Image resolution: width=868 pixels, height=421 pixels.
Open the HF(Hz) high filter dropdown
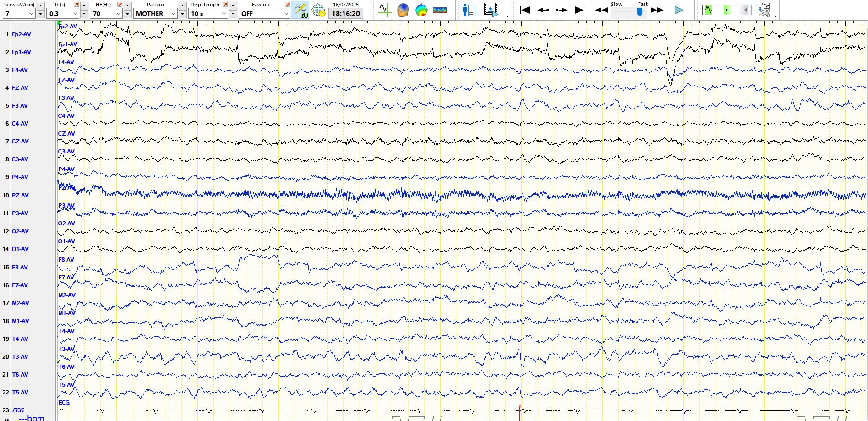coord(106,14)
